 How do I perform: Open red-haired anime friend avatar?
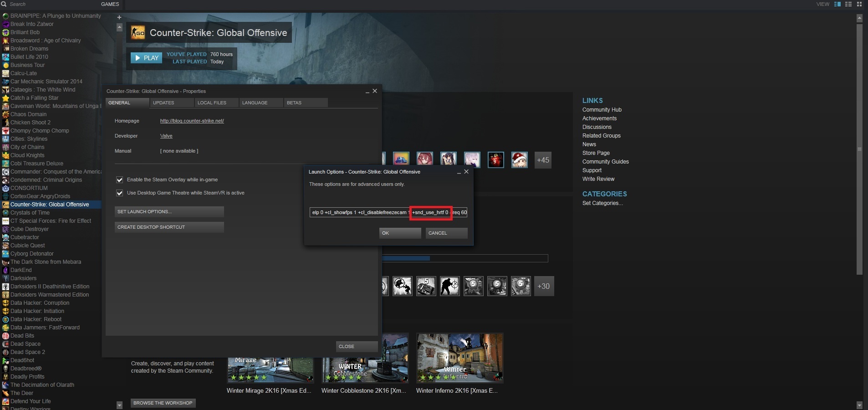coord(425,160)
